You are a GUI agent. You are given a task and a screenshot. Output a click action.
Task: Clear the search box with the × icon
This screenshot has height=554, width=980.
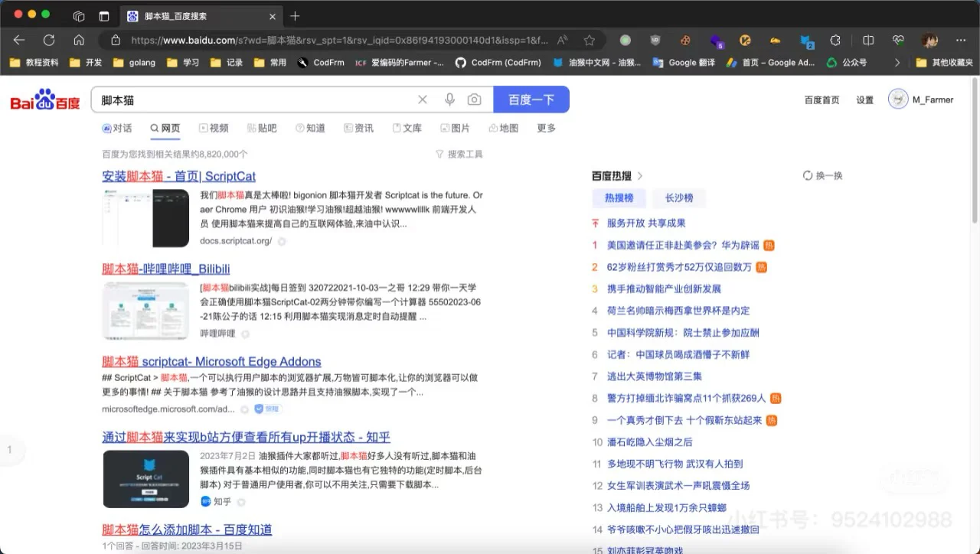click(x=423, y=99)
